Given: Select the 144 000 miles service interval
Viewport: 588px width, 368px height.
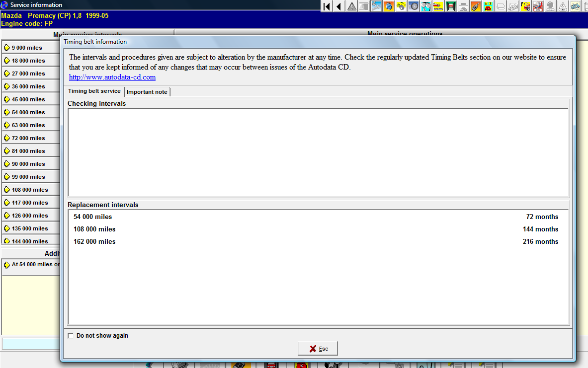Looking at the screenshot, I should coord(30,241).
